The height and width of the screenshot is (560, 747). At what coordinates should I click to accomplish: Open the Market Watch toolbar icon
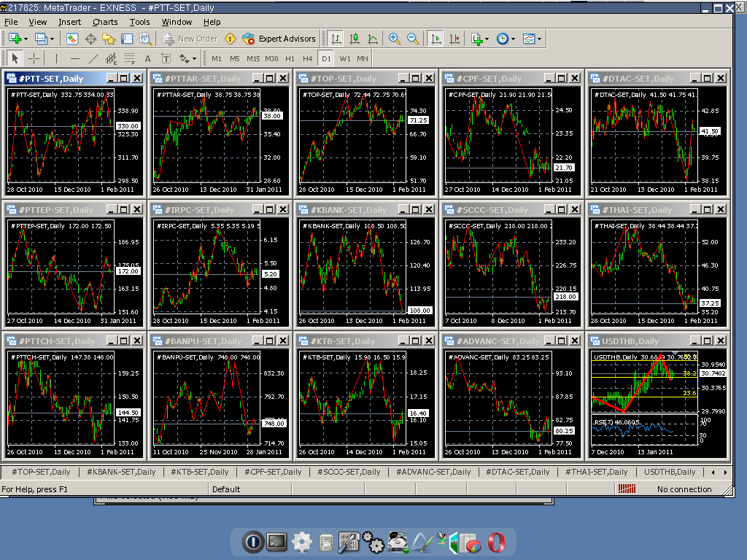[x=72, y=39]
